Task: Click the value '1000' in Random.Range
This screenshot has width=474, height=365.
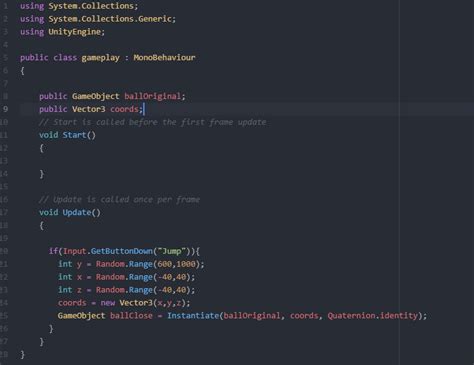Action: coord(186,264)
